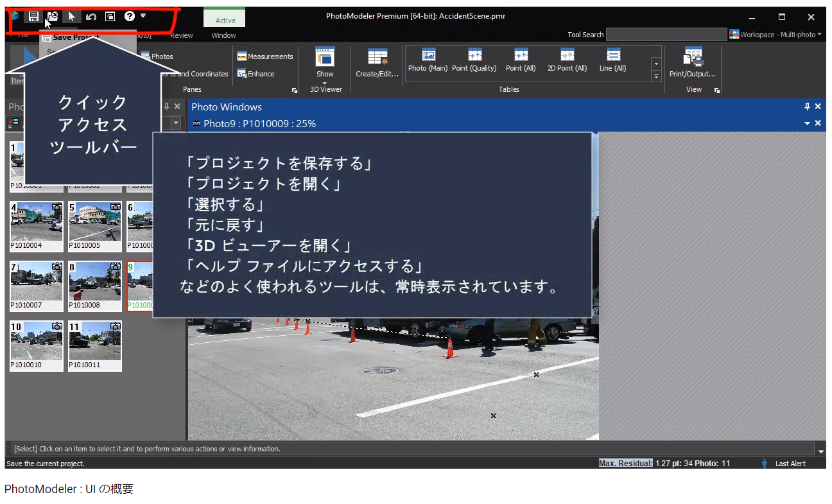Viewport: 832px width, 504px height.
Task: Click the camera icon on thumbnail 10
Action: 57,327
